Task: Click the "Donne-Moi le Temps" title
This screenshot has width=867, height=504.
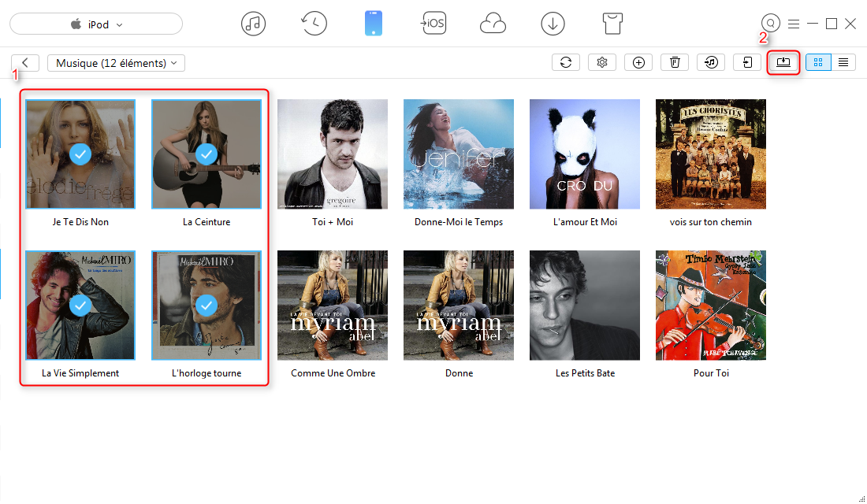Action: pyautogui.click(x=459, y=222)
